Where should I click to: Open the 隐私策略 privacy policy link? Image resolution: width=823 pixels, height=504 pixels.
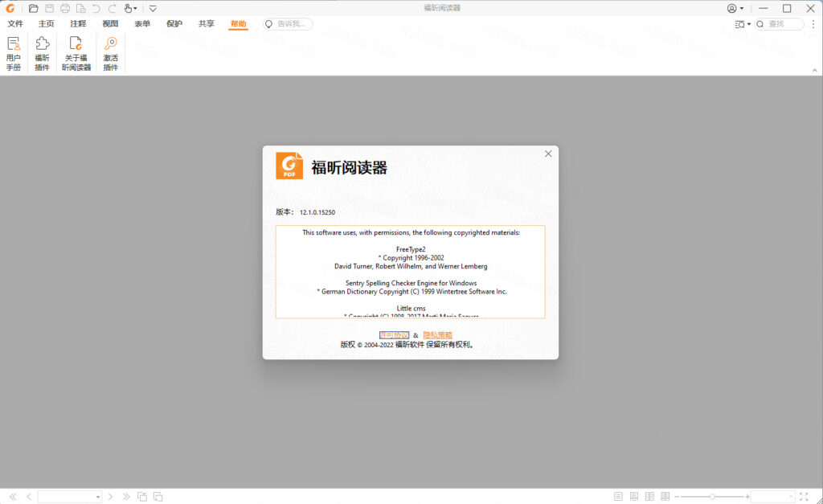438,335
